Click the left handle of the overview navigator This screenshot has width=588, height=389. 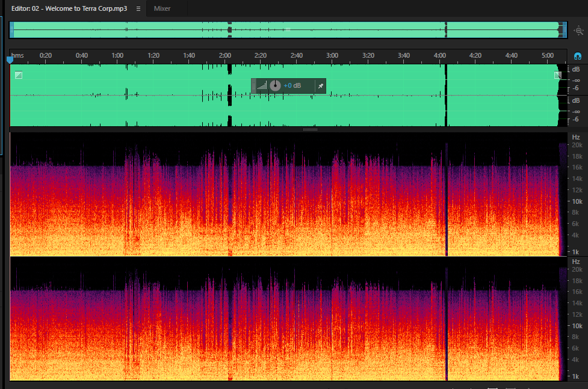point(11,29)
